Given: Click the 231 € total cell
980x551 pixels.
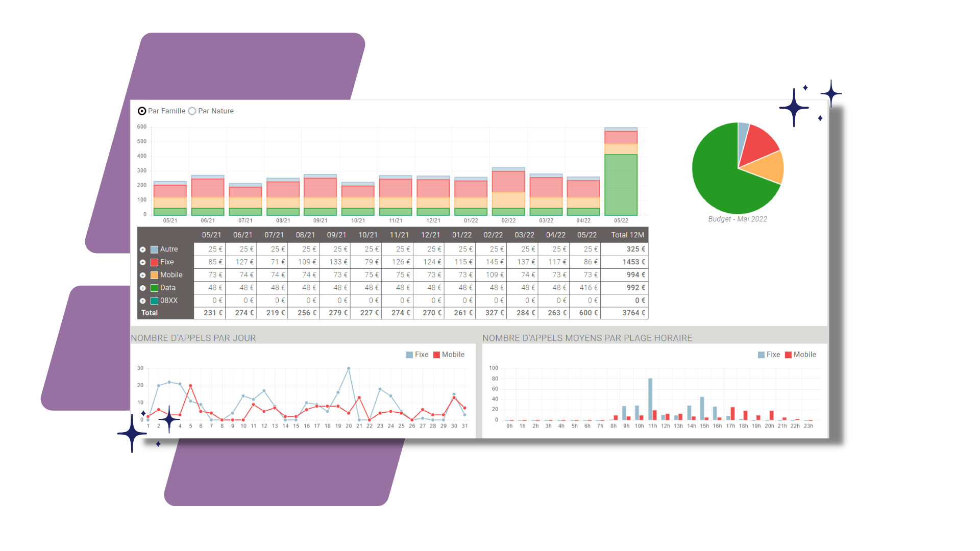Looking at the screenshot, I should (x=209, y=313).
